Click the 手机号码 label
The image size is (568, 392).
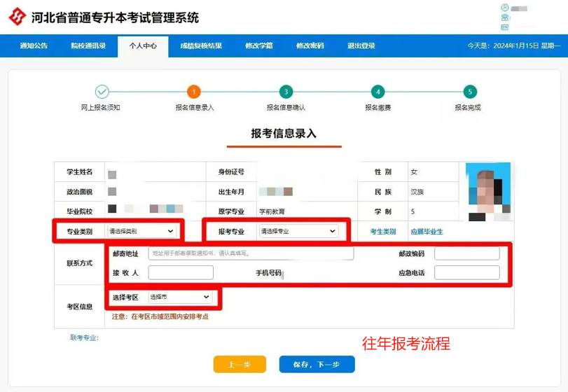pos(268,273)
